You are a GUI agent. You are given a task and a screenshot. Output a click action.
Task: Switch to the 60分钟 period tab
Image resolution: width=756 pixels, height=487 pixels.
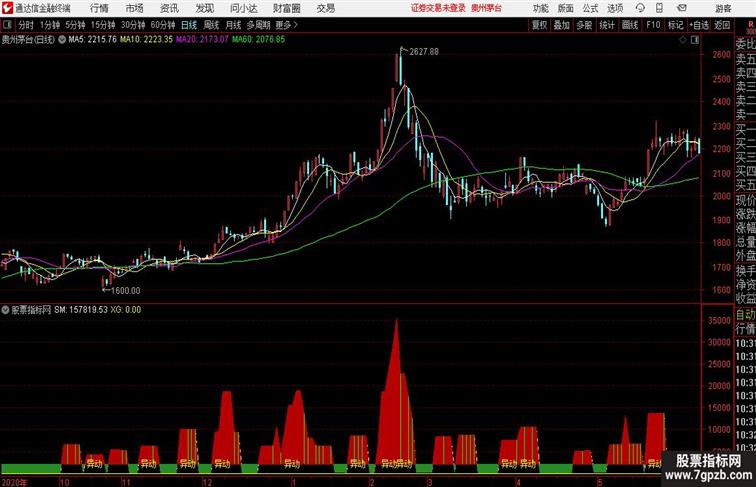[x=163, y=25]
